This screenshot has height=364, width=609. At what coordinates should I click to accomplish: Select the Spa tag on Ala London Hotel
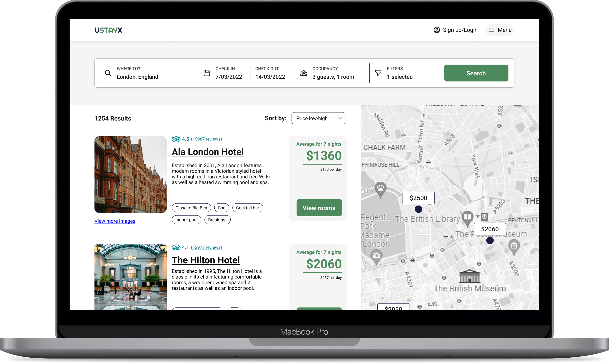221,208
